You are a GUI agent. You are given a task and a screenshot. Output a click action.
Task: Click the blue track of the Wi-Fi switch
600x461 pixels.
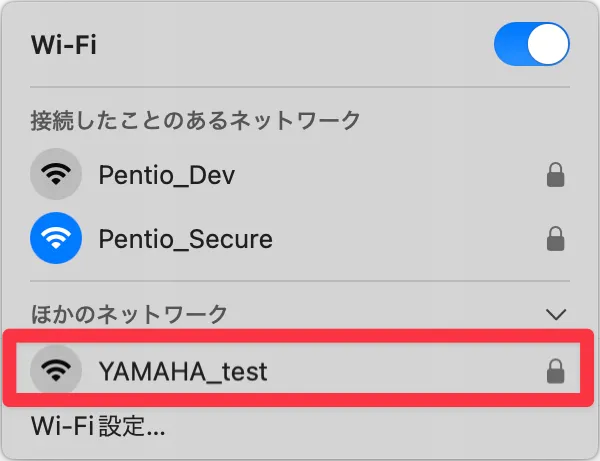click(511, 44)
